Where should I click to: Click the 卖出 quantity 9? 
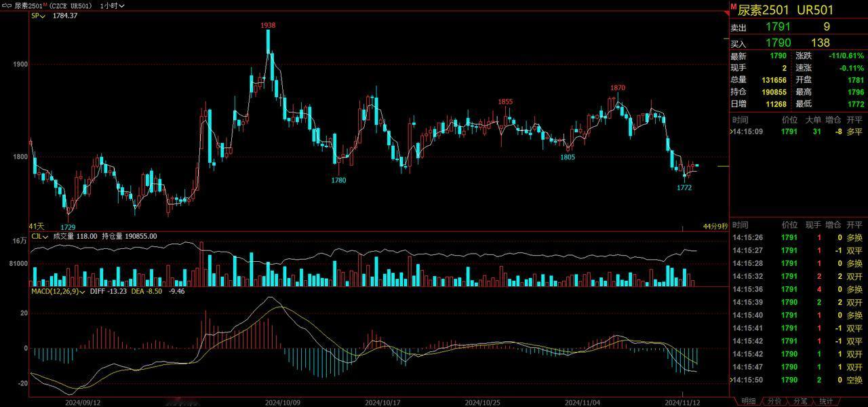coord(827,27)
